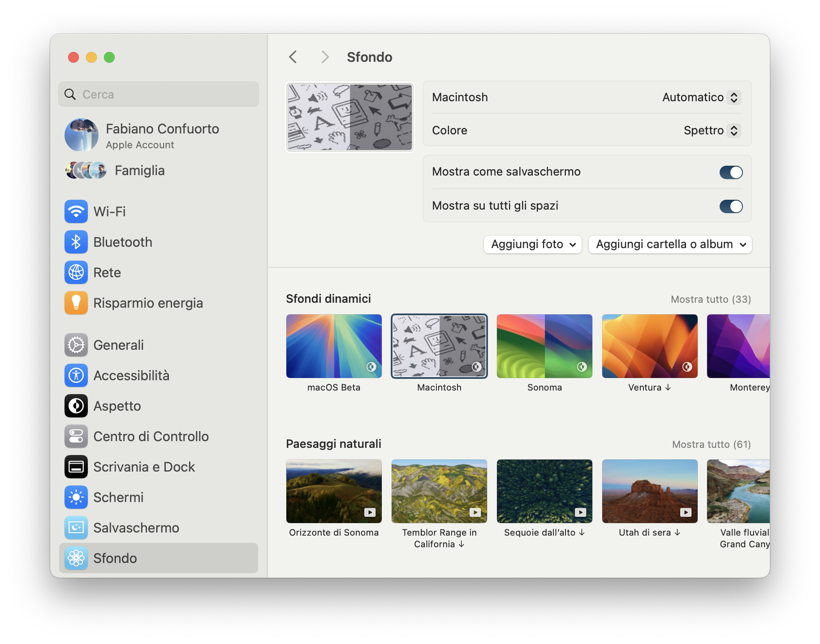Viewport: 820px width, 644px height.
Task: Open Famiglia settings label
Action: pyautogui.click(x=140, y=171)
